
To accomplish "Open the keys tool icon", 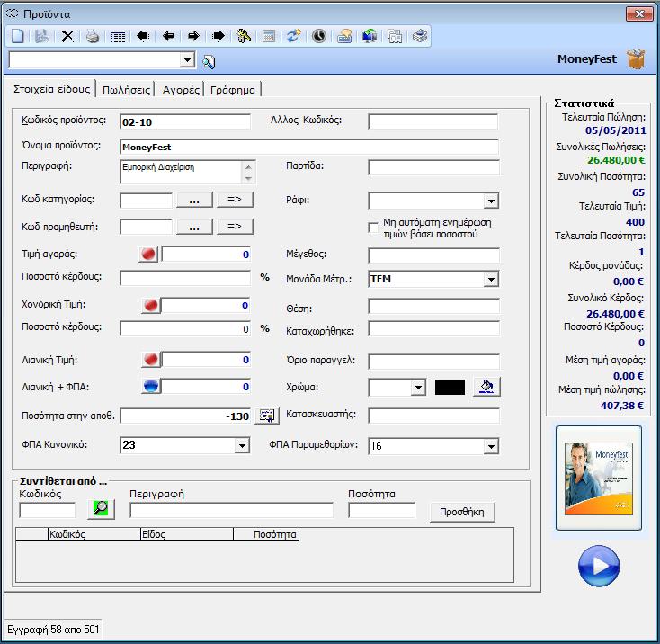I will pyautogui.click(x=244, y=36).
